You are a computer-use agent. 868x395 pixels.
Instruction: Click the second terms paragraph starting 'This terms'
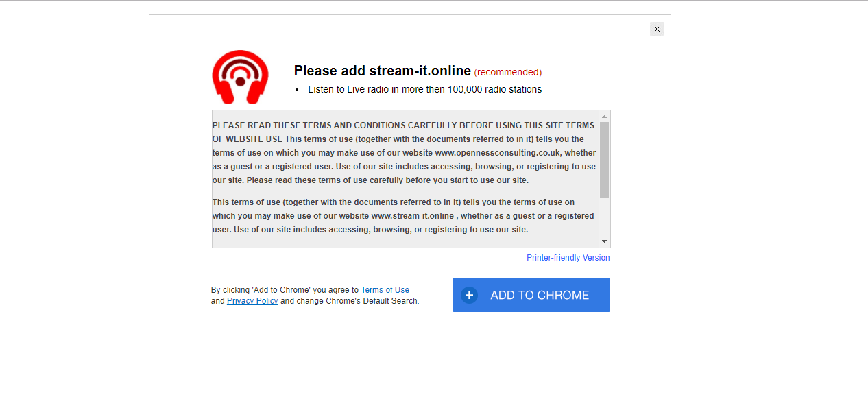tap(404, 215)
